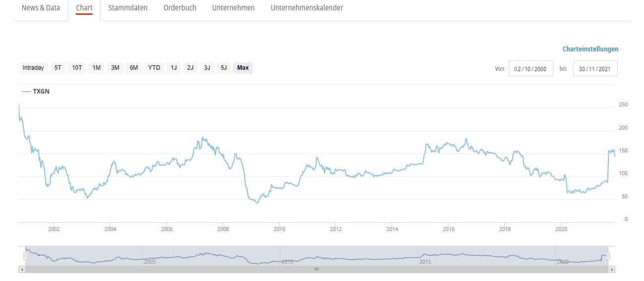This screenshot has height=281, width=644.
Task: Click the navigator scrollbar right arrow
Action: [612, 270]
